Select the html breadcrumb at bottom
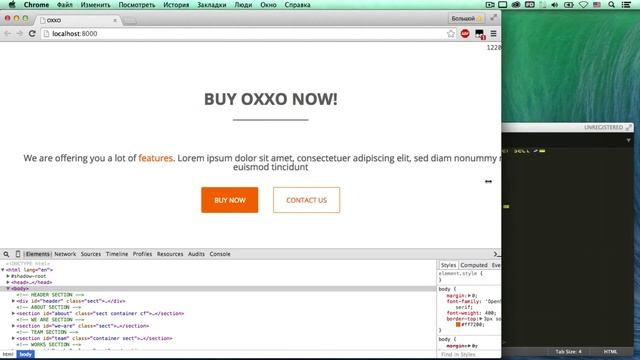 coord(8,354)
